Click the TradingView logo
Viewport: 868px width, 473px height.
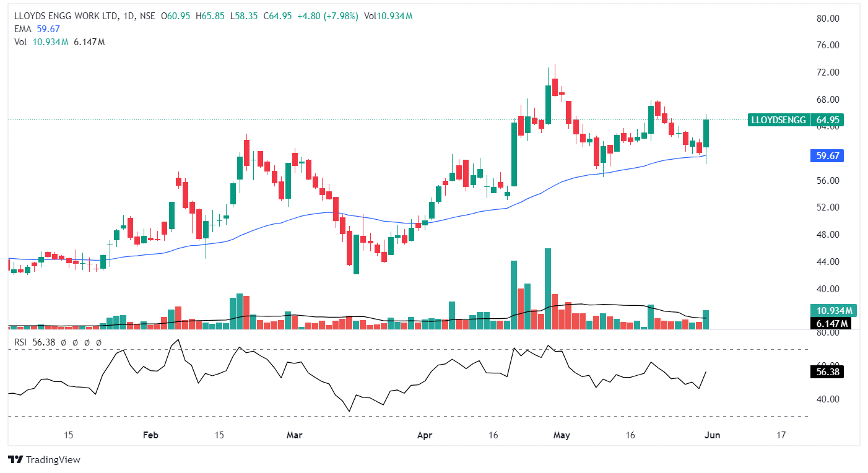pos(44,460)
